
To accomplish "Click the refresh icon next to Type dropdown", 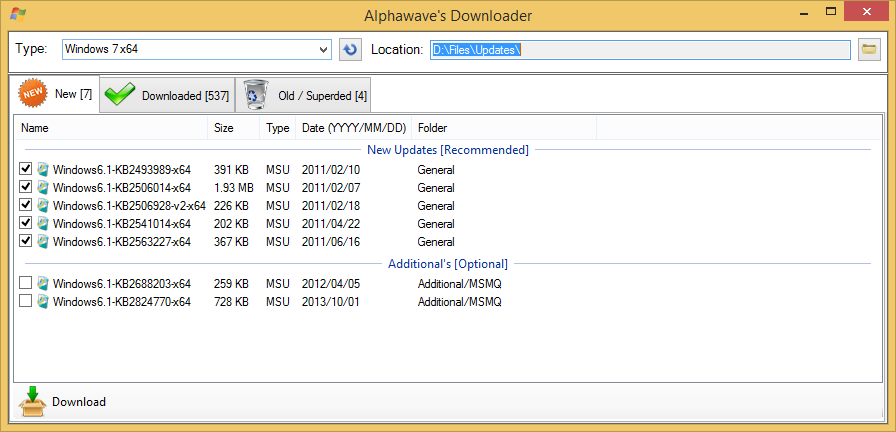I will [350, 50].
